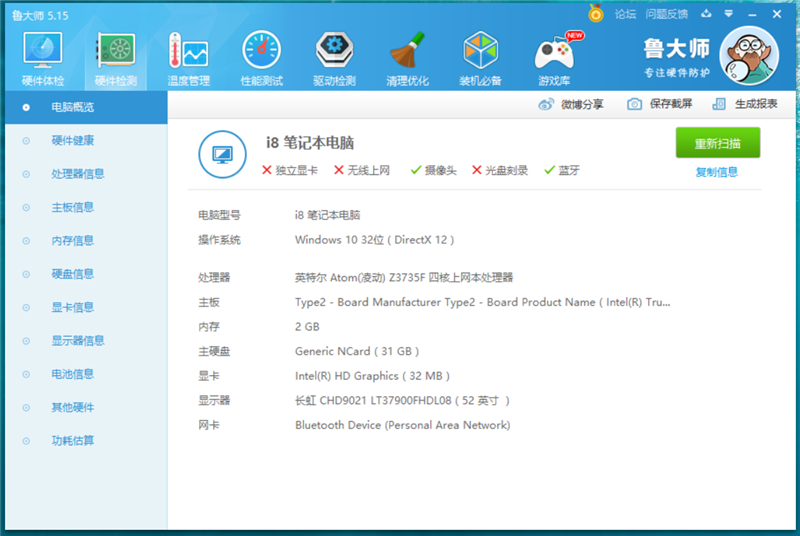800x536 pixels.
Task: Open 游戏库 game library controller icon
Action: point(554,59)
